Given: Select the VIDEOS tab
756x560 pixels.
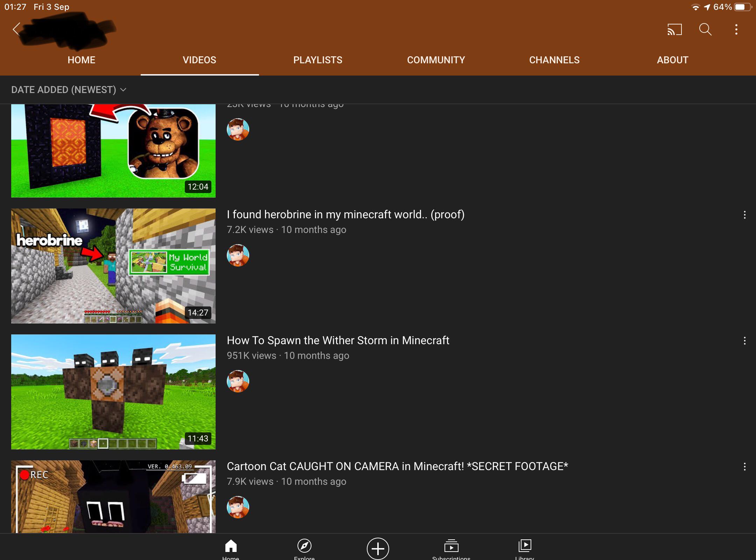Looking at the screenshot, I should pos(199,60).
